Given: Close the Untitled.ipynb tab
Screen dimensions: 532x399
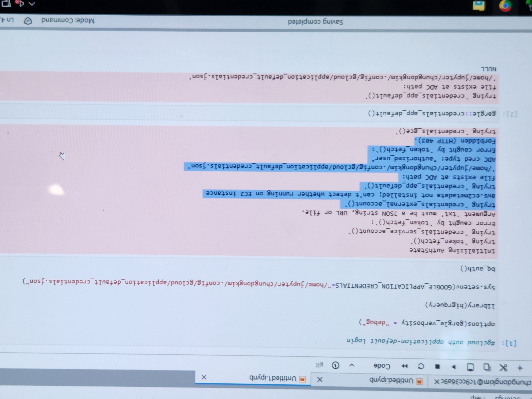Looking at the screenshot, I should [x=320, y=380].
